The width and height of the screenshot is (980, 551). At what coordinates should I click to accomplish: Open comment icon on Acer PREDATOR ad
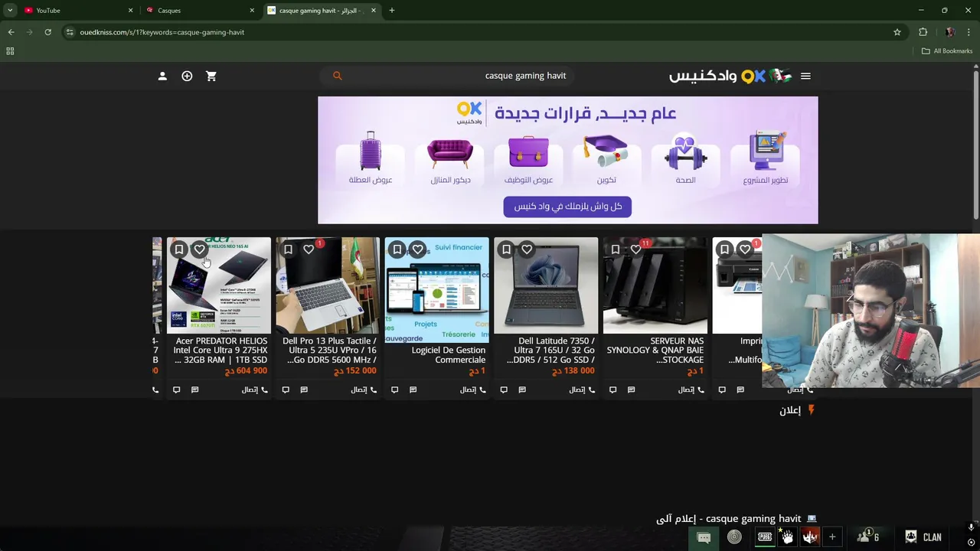coord(176,390)
